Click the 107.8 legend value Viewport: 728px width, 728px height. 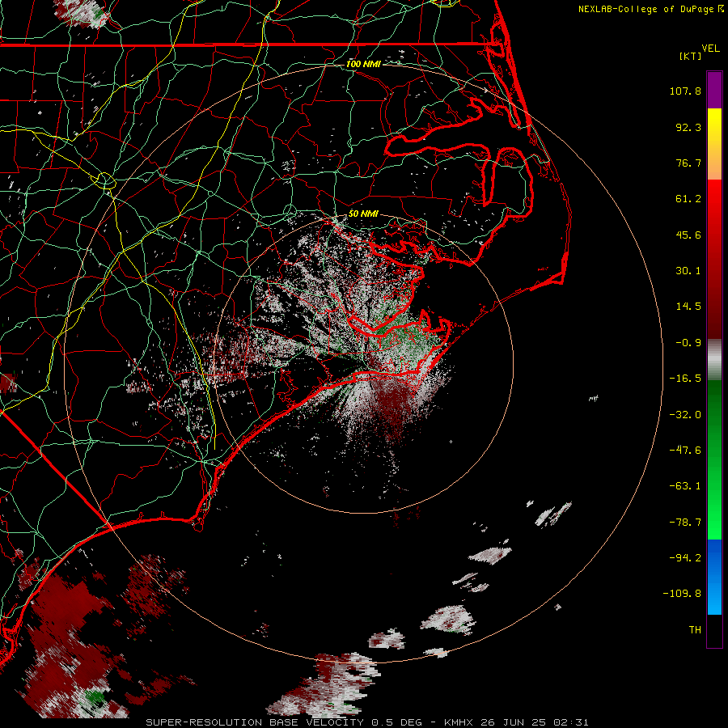(x=685, y=91)
